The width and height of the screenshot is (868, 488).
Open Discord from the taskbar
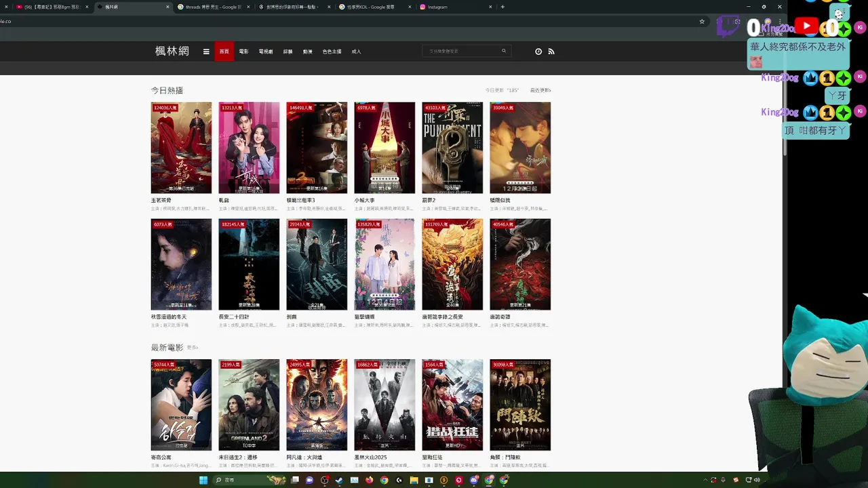click(474, 480)
